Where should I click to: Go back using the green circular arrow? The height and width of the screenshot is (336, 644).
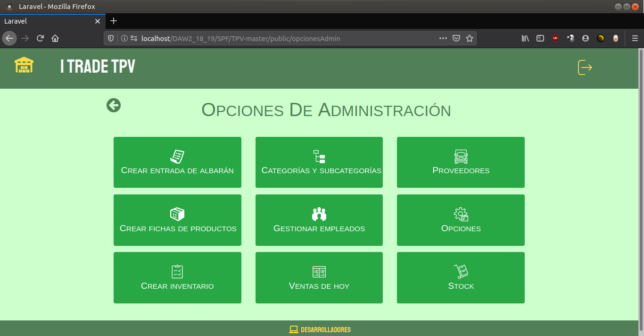[114, 105]
